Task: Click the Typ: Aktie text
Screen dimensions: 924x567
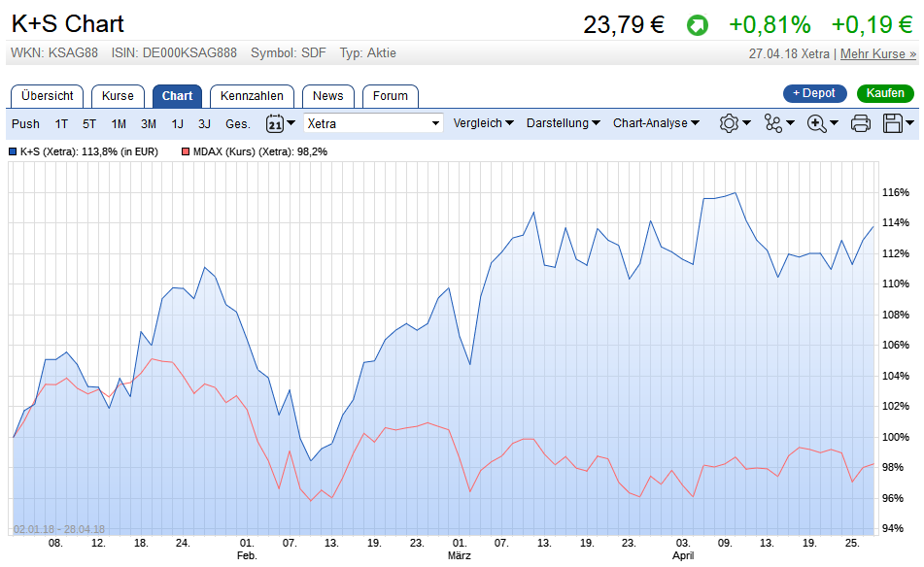Action: point(367,53)
